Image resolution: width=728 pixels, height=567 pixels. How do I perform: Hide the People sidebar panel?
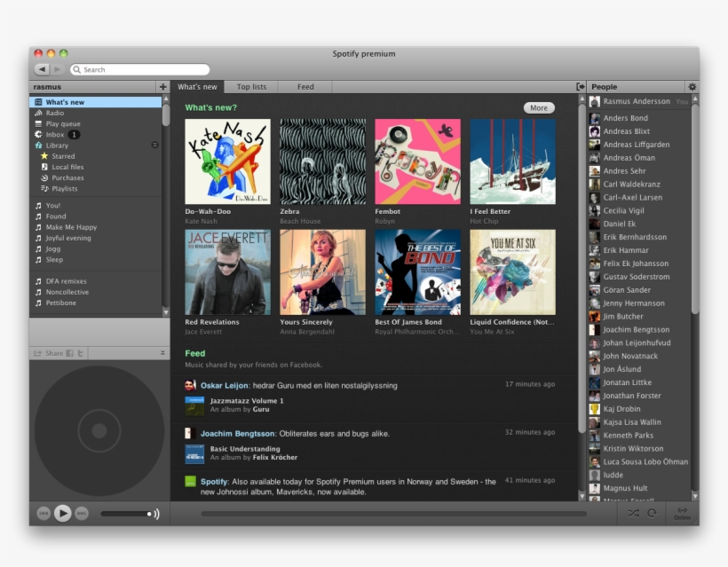point(580,87)
